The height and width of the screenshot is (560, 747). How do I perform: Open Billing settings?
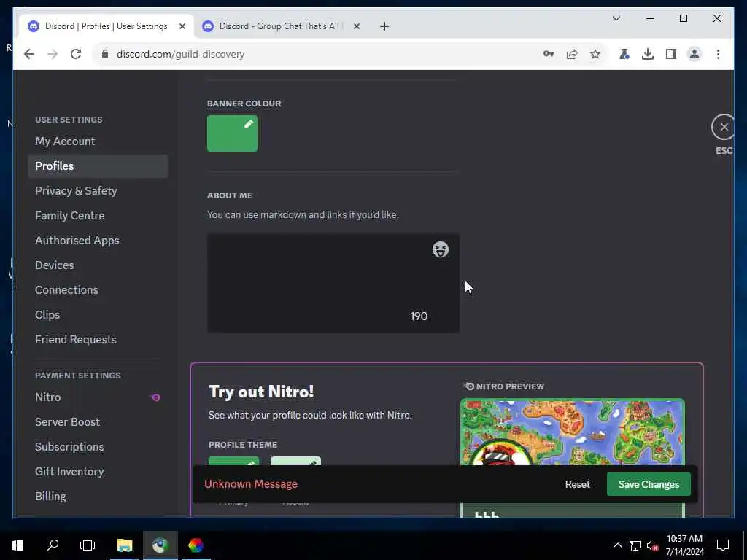point(98,496)
